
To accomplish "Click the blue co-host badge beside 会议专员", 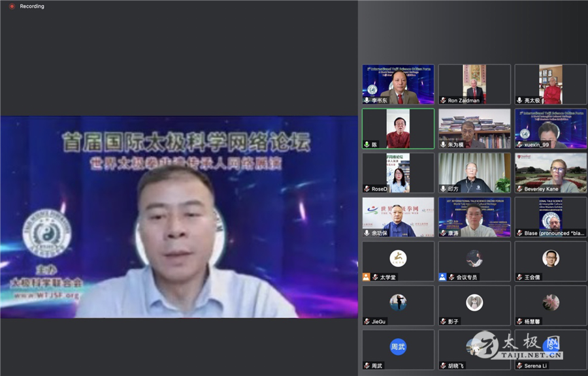I will point(443,277).
